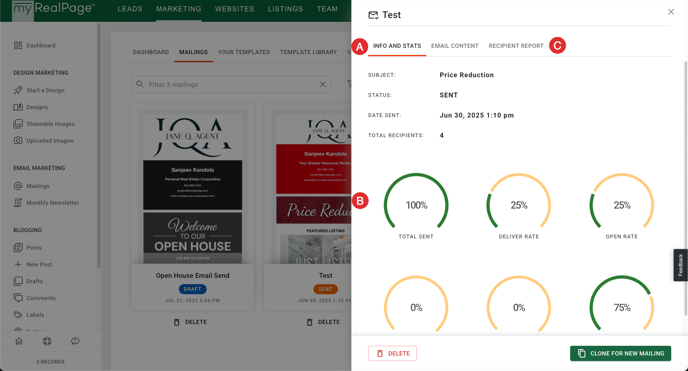Click the SENT status badge on Test card

click(x=326, y=289)
